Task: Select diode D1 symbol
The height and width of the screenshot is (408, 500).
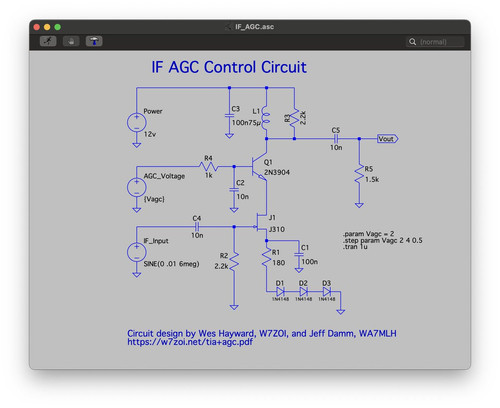Action: (280, 292)
